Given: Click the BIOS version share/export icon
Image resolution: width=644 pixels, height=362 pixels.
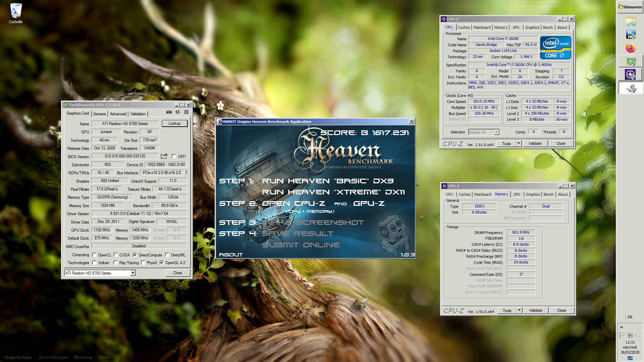Looking at the screenshot, I should click(164, 156).
